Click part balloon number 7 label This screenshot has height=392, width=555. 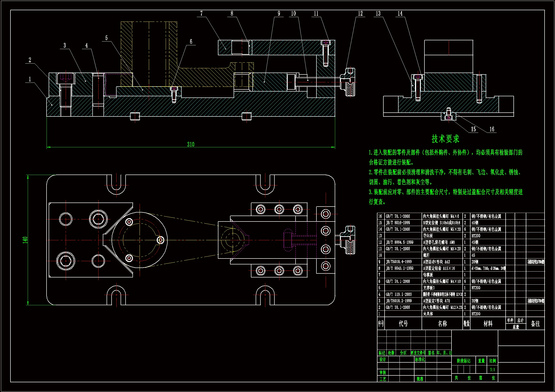click(201, 14)
